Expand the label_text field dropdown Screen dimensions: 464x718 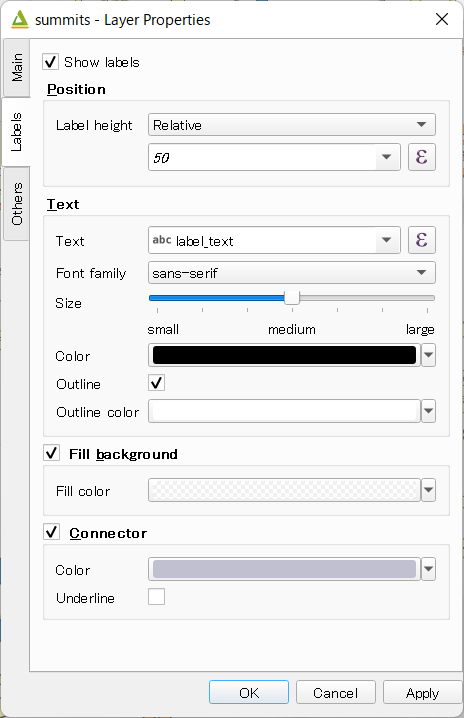pyautogui.click(x=388, y=240)
